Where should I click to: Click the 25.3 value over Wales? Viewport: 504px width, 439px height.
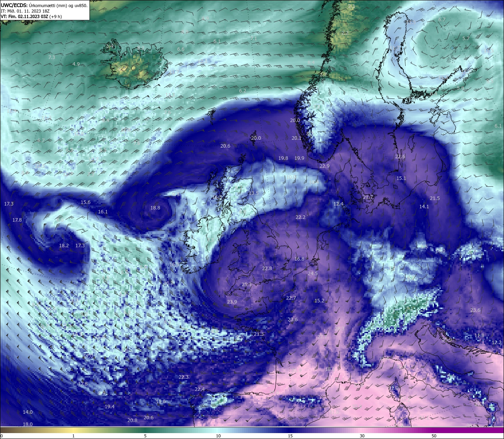click(x=246, y=284)
